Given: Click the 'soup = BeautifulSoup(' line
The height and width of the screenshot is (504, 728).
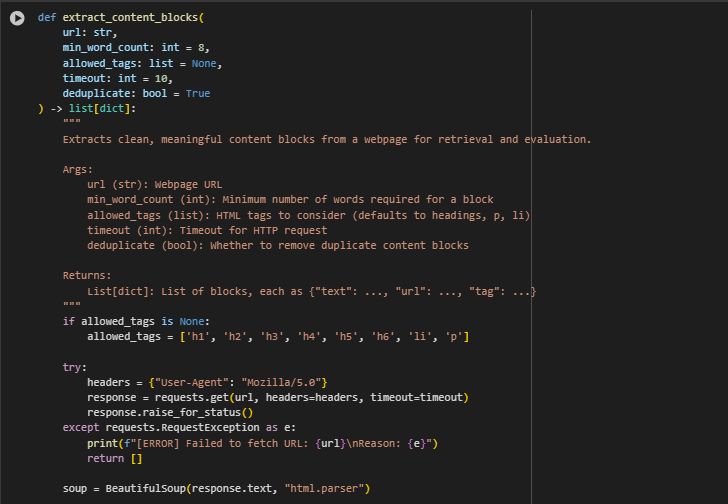Looking at the screenshot, I should (216, 489).
